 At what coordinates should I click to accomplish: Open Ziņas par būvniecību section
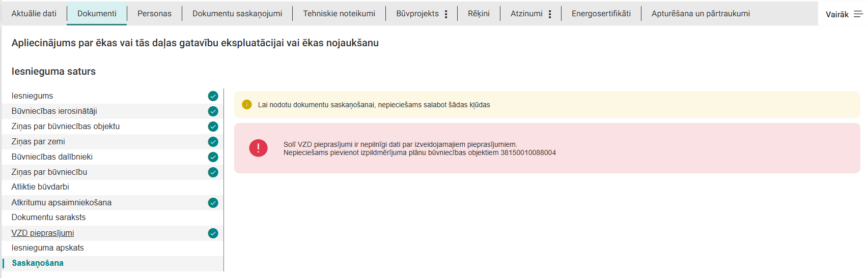coord(113,172)
